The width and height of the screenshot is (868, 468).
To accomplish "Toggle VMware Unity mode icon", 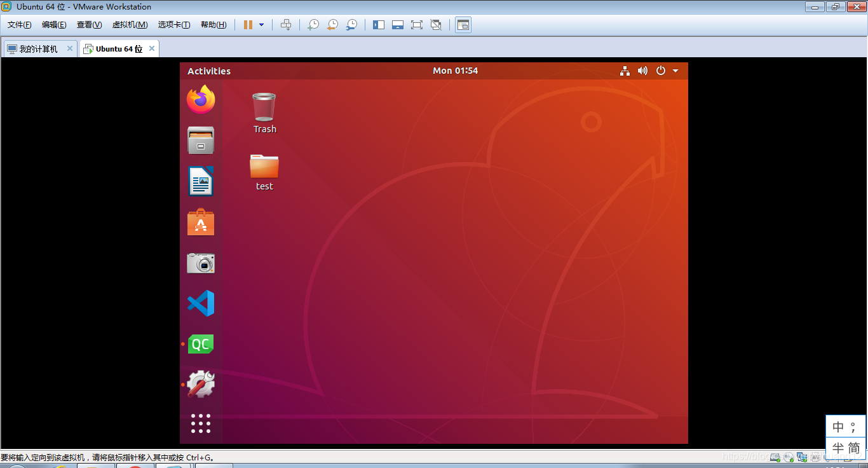I will pyautogui.click(x=436, y=25).
